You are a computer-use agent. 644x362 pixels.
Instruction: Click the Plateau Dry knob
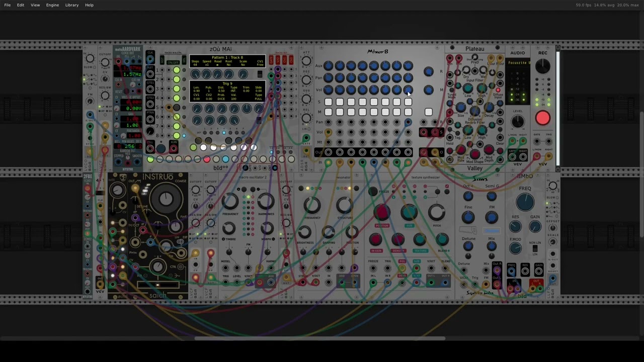coord(466,70)
